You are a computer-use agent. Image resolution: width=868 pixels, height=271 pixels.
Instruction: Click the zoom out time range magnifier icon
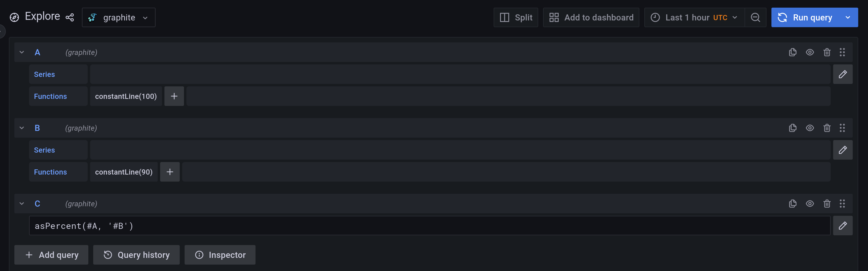756,17
